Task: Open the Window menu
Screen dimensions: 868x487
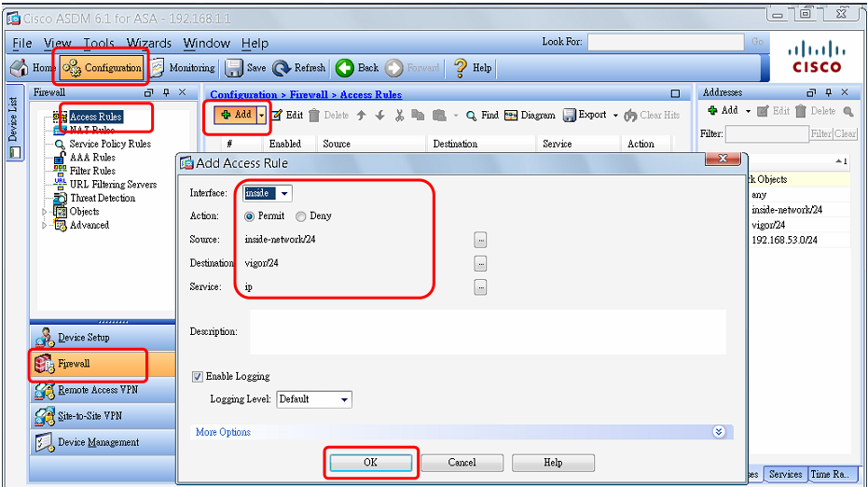Action: click(x=206, y=43)
